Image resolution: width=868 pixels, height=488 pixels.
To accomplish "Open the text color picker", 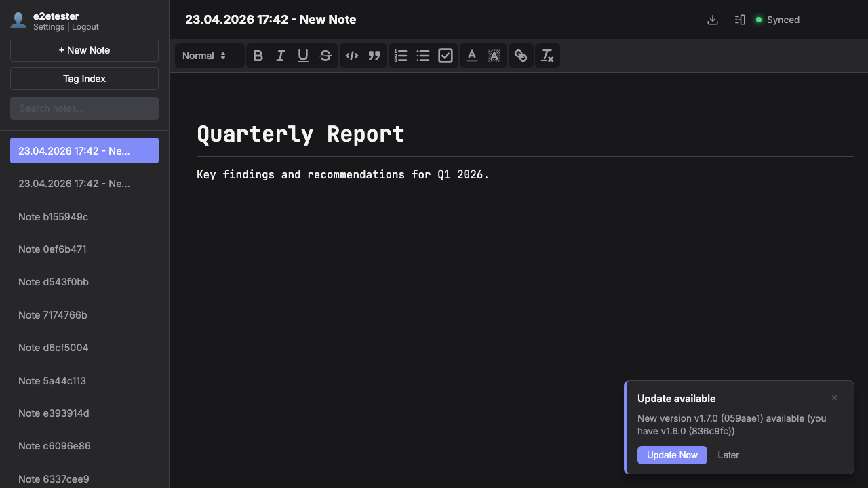I will (x=471, y=56).
